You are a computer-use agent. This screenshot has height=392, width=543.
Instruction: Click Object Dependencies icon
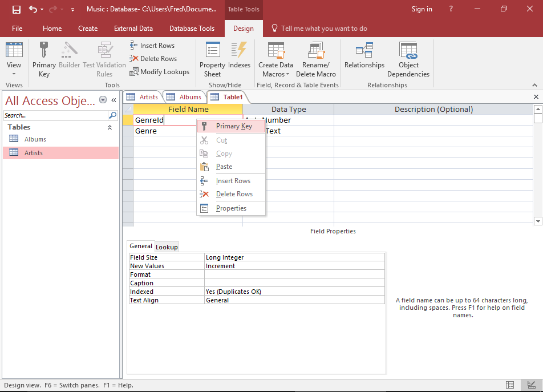(408, 50)
